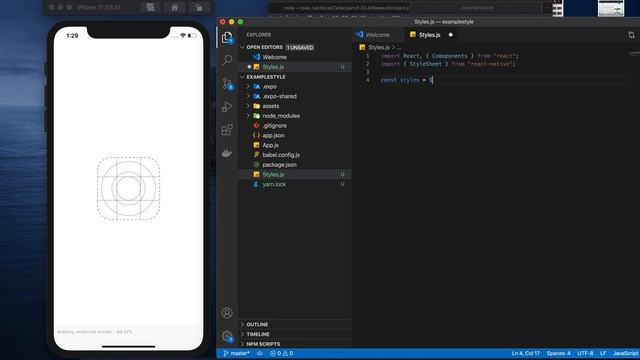Click the simulator Home toolbar icon
The height and width of the screenshot is (360, 640).
(x=175, y=7)
